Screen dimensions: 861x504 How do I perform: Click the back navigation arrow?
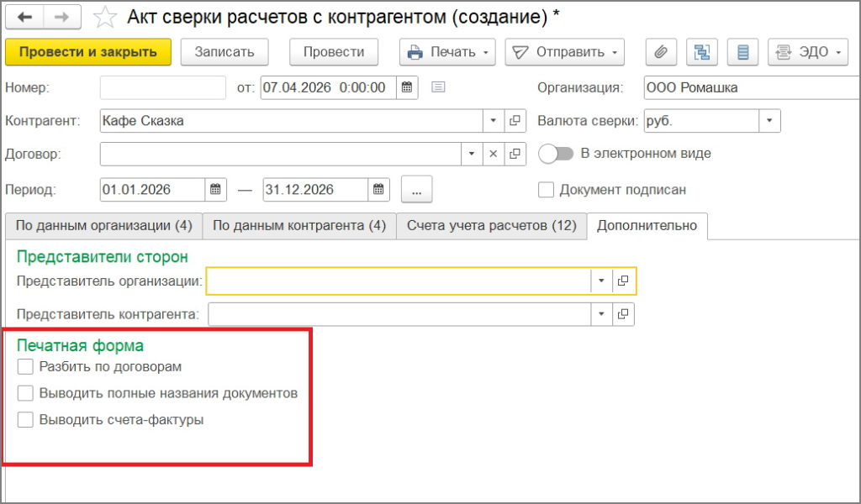click(x=25, y=17)
